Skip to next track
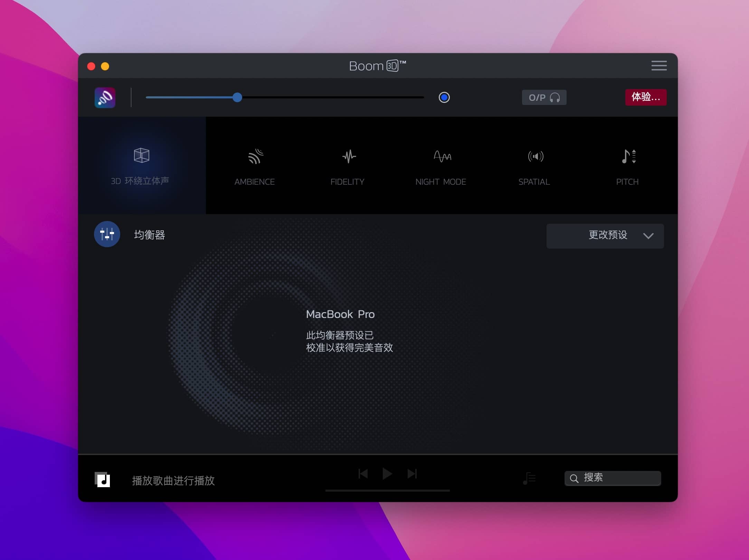This screenshot has width=749, height=560. coord(412,474)
